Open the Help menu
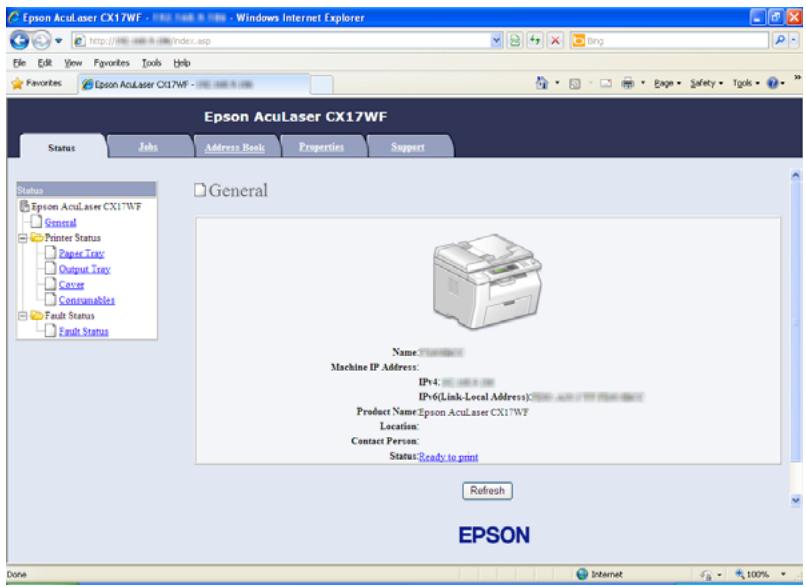 181,63
